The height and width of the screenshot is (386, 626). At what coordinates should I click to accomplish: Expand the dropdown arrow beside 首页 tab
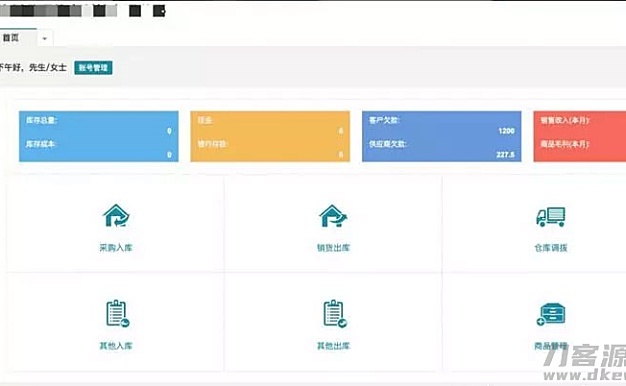point(45,39)
